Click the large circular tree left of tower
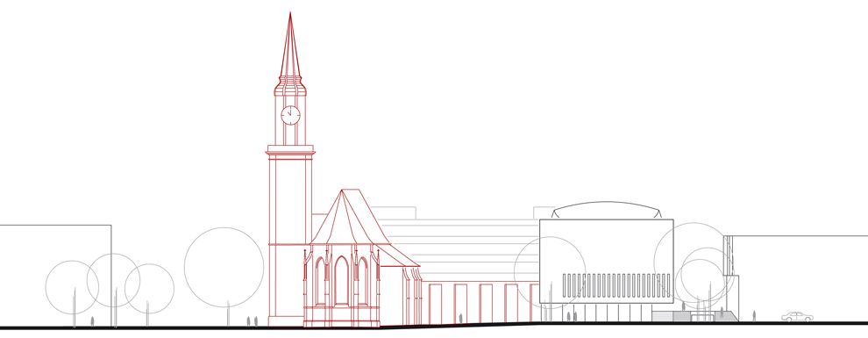Viewport: 868px width, 338px height. point(224,268)
